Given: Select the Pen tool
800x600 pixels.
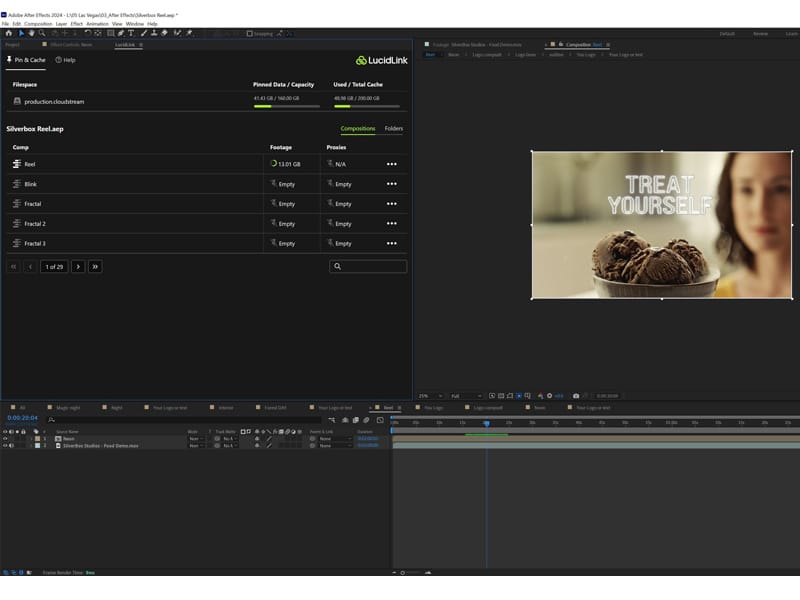Looking at the screenshot, I should click(x=121, y=33).
